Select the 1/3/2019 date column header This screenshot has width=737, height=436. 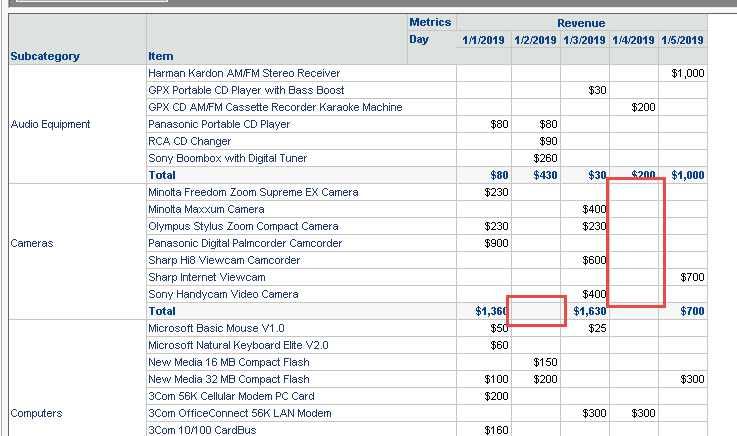584,40
